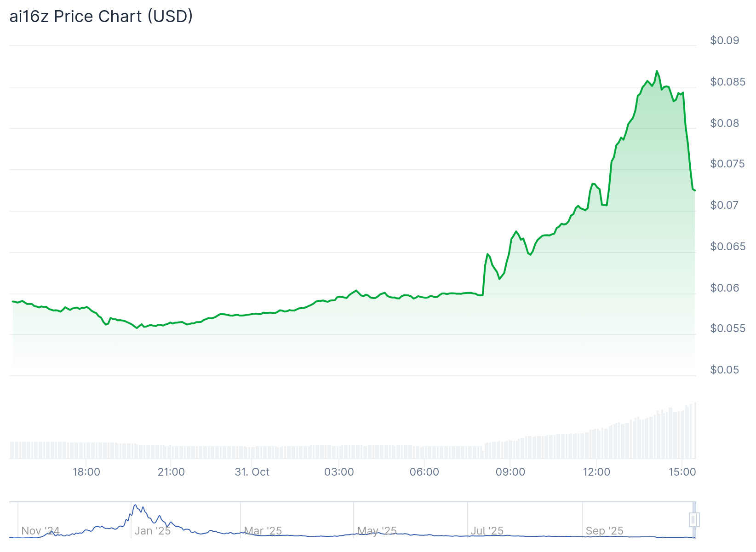Image resolution: width=756 pixels, height=552 pixels.
Task: Click Sep '25 in the navigator
Action: 604,531
